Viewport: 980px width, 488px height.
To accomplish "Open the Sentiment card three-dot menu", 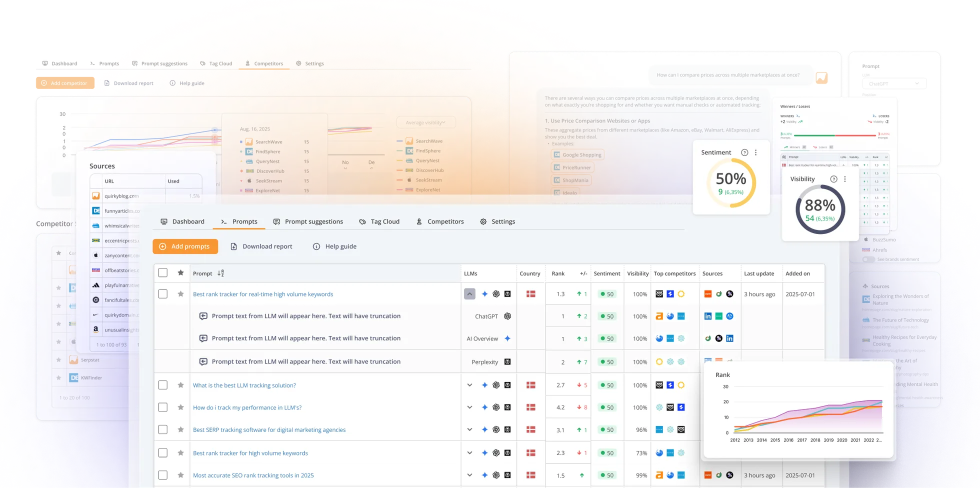I will pos(755,152).
